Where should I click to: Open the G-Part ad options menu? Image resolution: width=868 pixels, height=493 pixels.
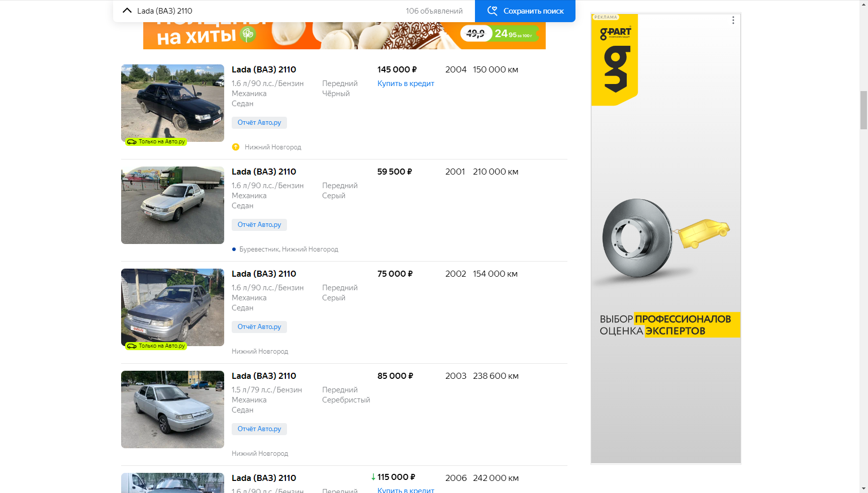733,20
